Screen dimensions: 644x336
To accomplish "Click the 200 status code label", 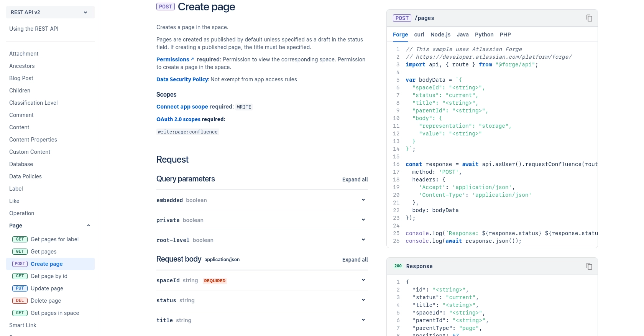I will [398, 266].
